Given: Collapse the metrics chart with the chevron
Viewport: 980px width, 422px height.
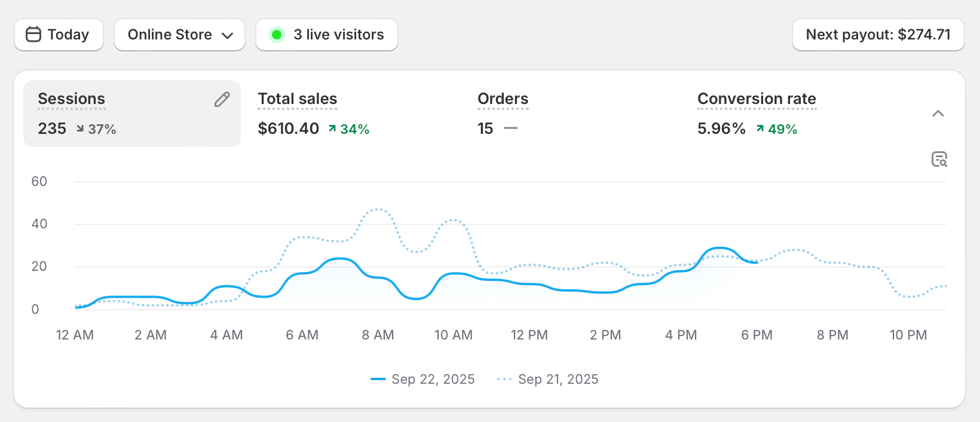Looking at the screenshot, I should 938,114.
